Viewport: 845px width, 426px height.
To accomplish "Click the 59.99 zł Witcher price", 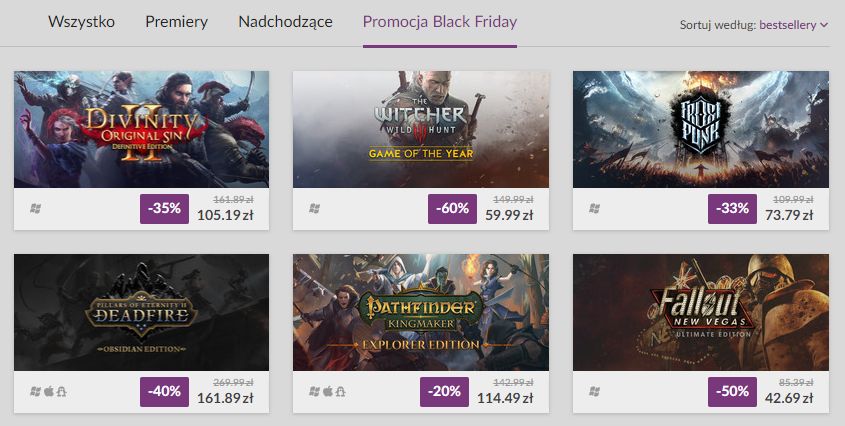I will pos(510,215).
